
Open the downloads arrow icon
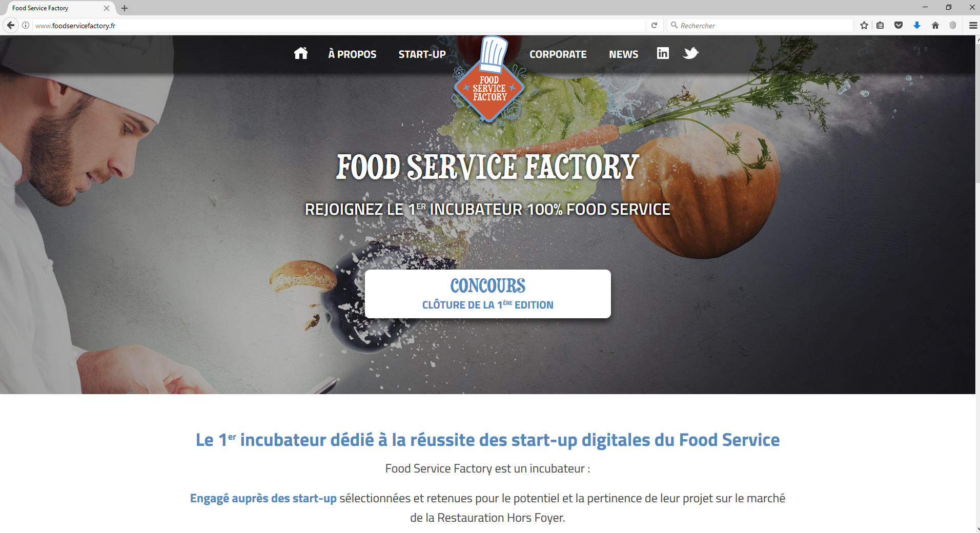917,25
